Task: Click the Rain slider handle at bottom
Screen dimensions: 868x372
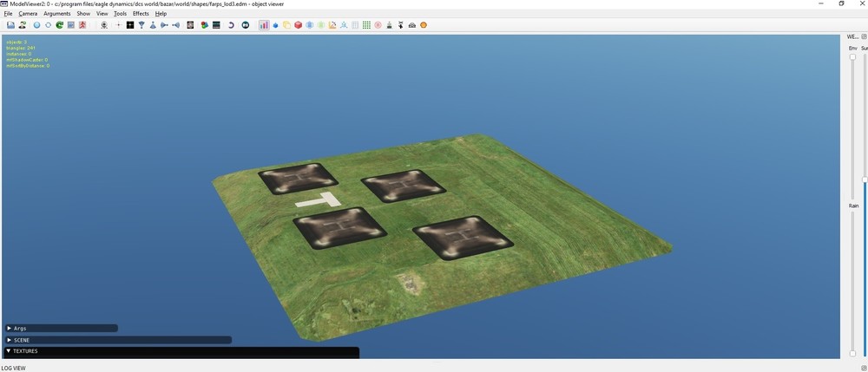Action: click(x=852, y=353)
